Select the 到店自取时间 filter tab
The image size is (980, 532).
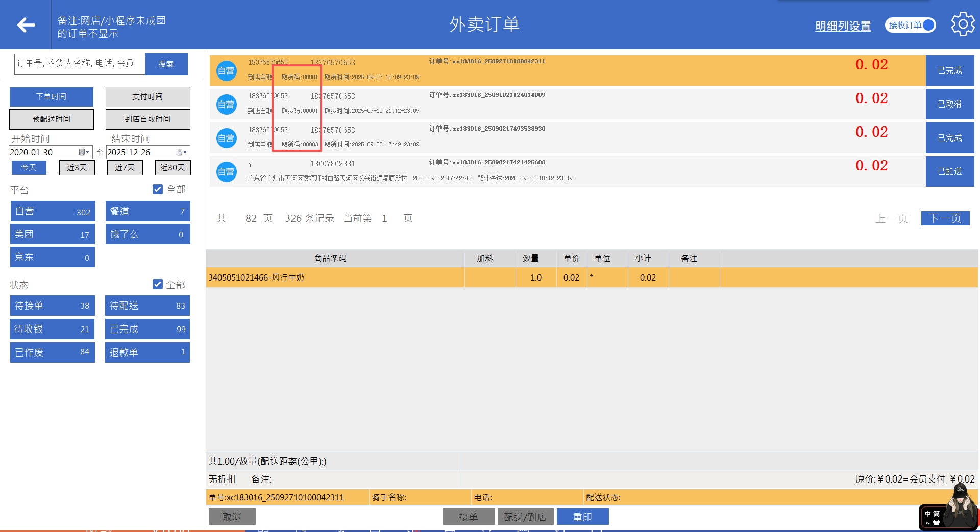click(x=148, y=119)
